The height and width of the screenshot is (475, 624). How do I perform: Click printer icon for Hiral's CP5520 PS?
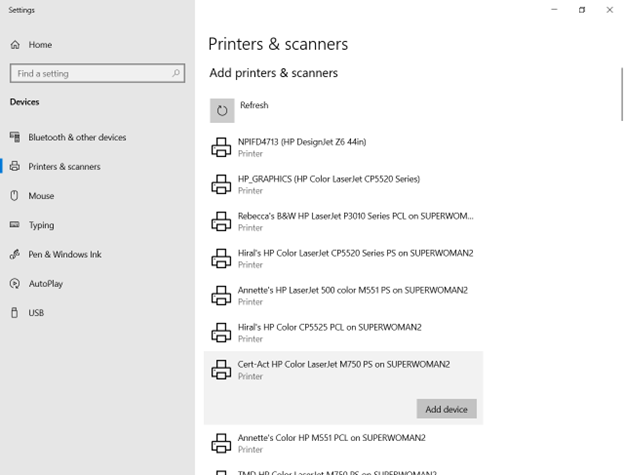pyautogui.click(x=221, y=259)
